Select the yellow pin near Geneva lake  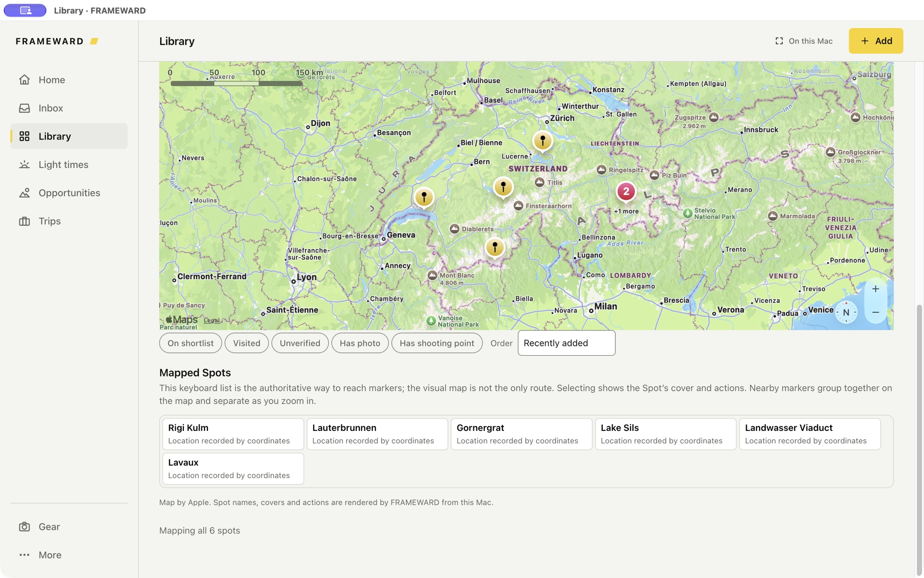[x=424, y=198]
